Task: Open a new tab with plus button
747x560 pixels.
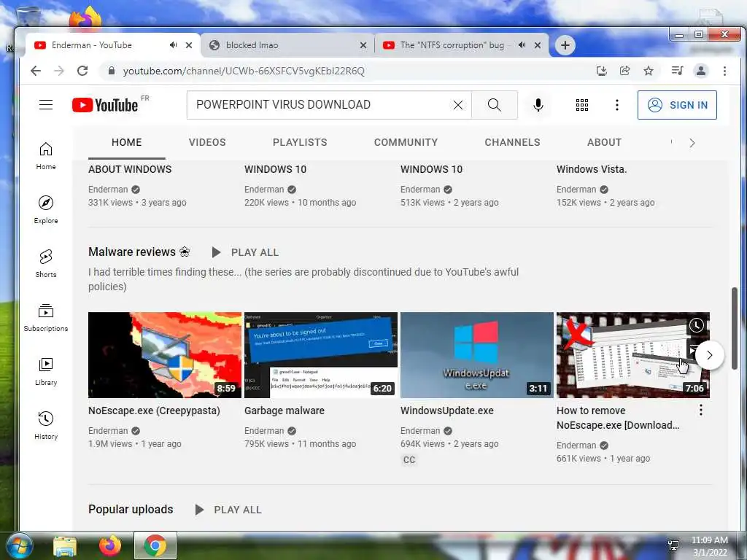Action: coord(565,45)
